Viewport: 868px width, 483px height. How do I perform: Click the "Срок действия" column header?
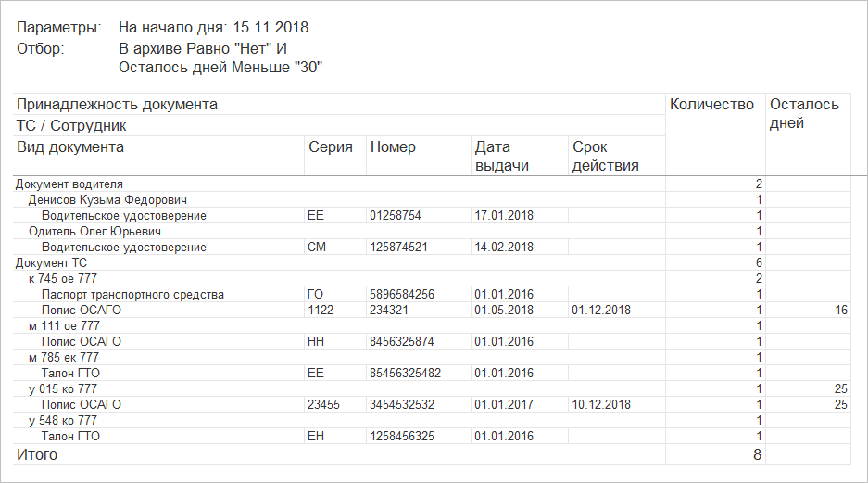click(x=606, y=156)
